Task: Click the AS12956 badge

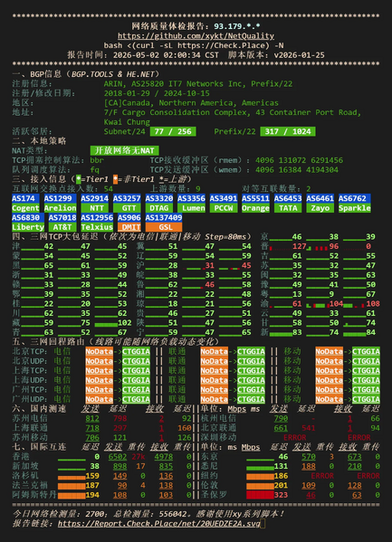Action: click(97, 218)
